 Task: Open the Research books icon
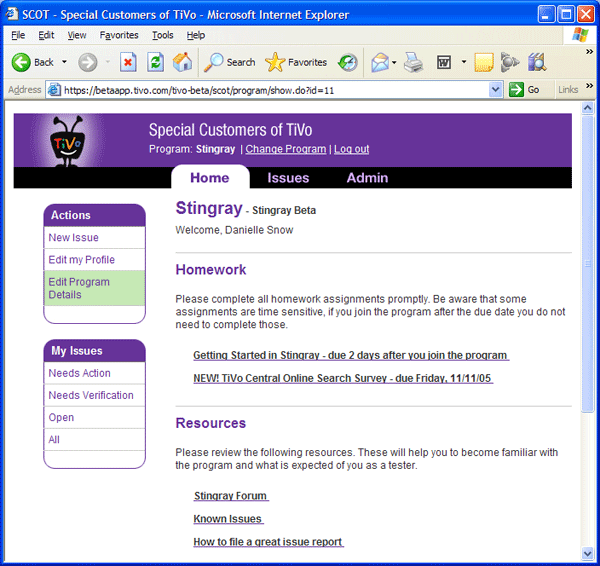pyautogui.click(x=537, y=62)
